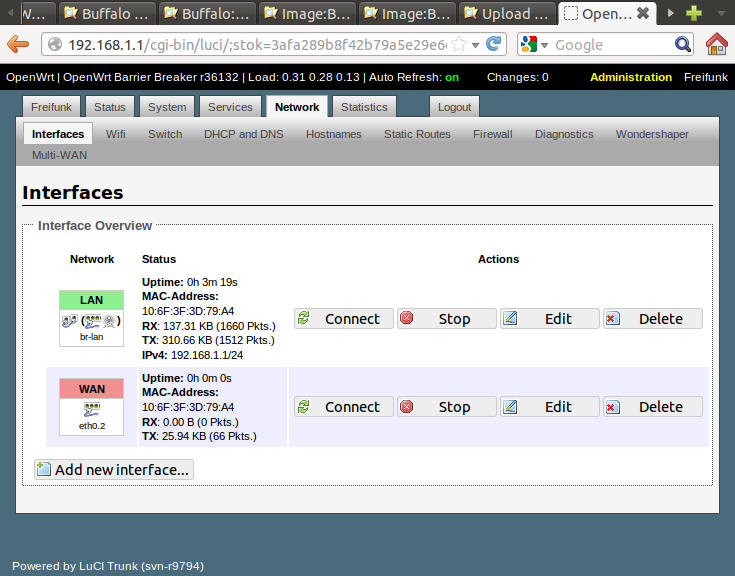Viewport: 735px width, 576px height.
Task: Expand the tab list arrow in tab bar
Action: point(670,13)
